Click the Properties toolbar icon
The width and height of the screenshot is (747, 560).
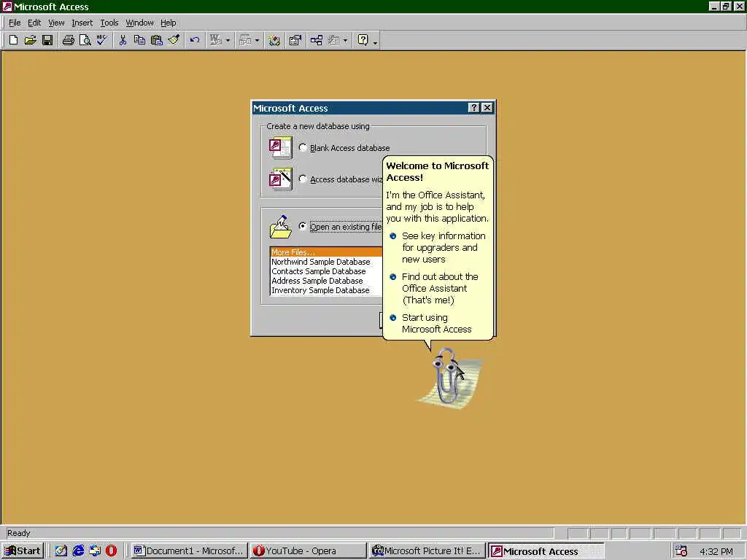pyautogui.click(x=295, y=40)
